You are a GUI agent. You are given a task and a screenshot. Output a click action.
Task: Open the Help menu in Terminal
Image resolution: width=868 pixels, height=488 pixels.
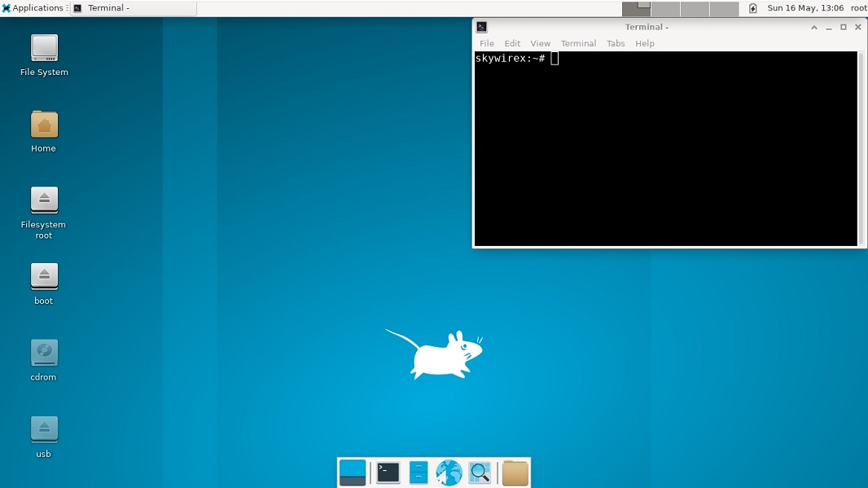coord(644,43)
